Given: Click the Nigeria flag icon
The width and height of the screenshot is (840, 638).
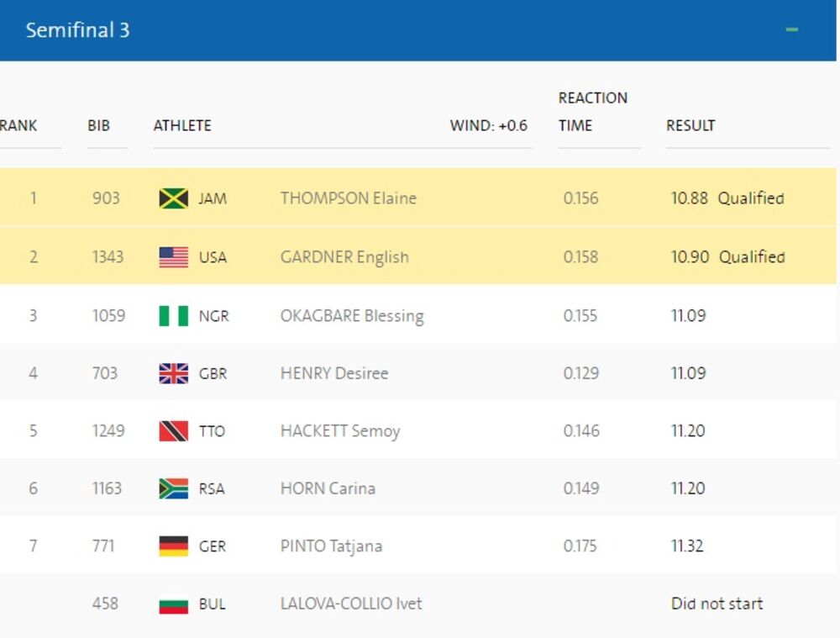Looking at the screenshot, I should [173, 316].
